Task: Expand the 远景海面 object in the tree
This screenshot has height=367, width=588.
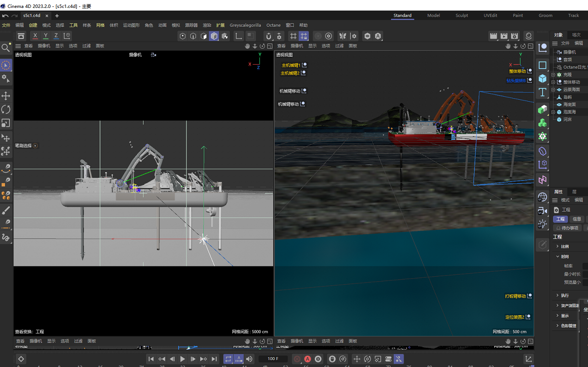Action: coord(553,90)
